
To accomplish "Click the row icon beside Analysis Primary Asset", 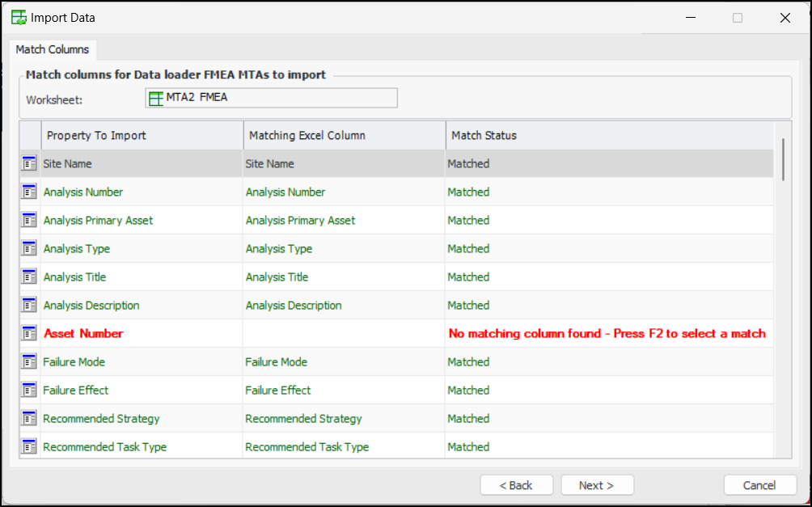I will click(x=29, y=221).
